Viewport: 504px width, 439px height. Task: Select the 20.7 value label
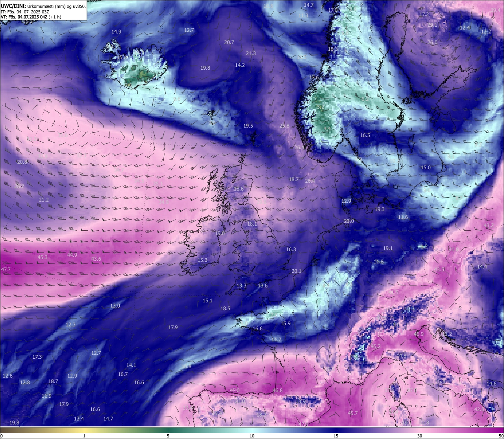[229, 42]
